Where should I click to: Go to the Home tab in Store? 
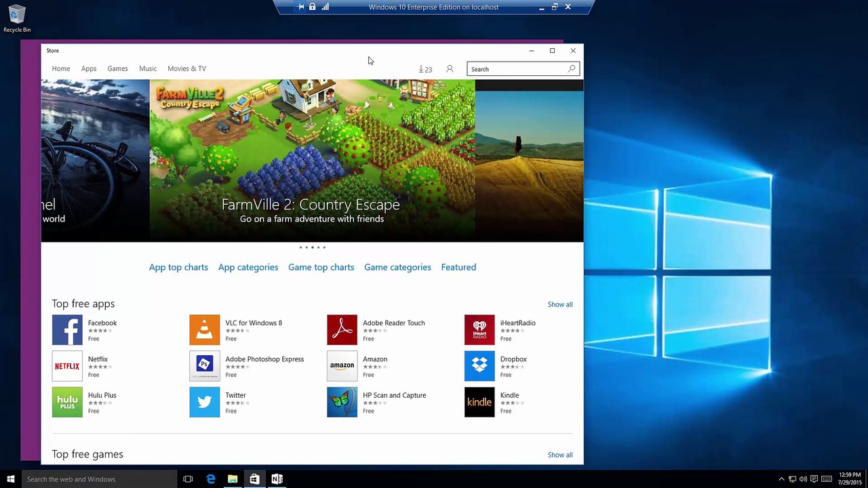[x=61, y=68]
